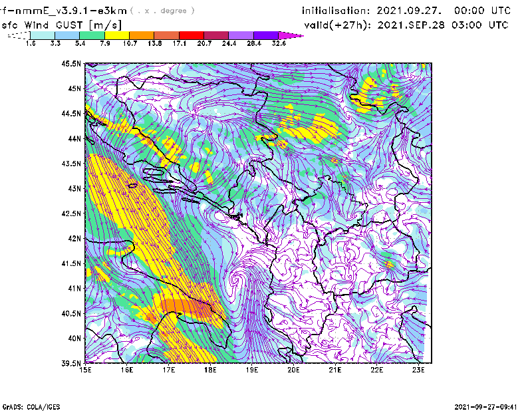Click the legend value 1.6
Screen dimensions: 532x411
(x=31, y=43)
